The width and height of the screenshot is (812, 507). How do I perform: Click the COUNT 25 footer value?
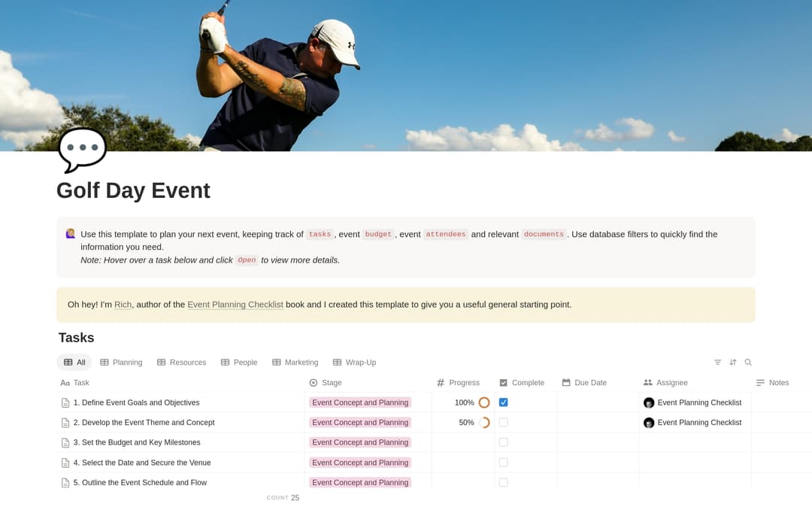pyautogui.click(x=283, y=498)
